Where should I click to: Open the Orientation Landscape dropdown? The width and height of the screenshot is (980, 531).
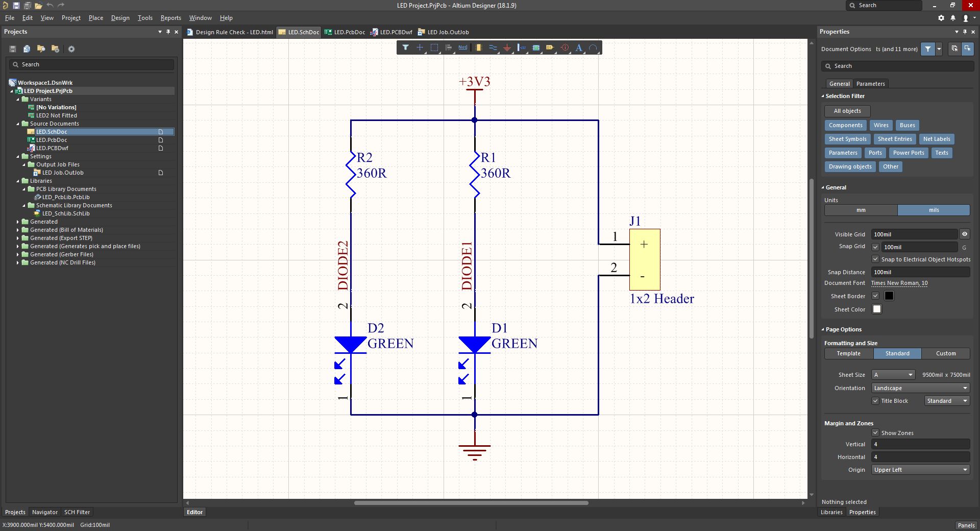tap(920, 388)
